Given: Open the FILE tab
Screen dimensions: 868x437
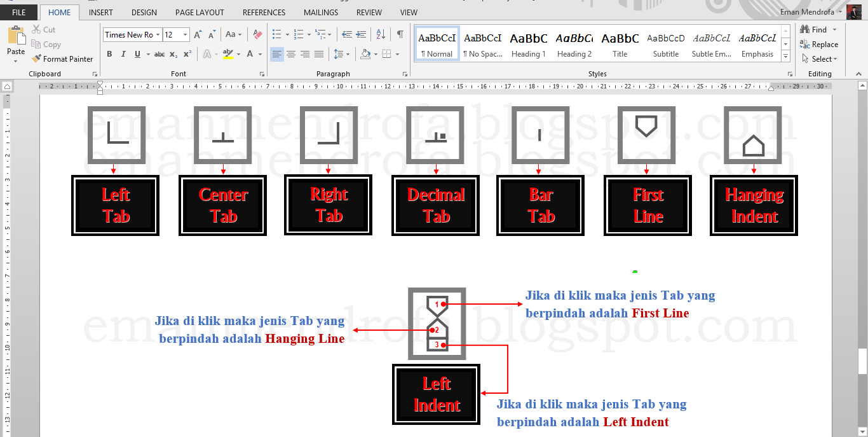Looking at the screenshot, I should (19, 12).
